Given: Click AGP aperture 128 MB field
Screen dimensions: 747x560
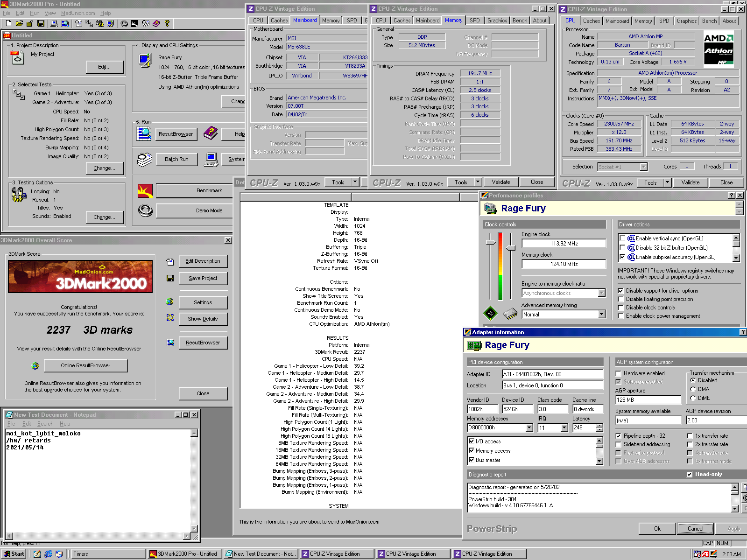Looking at the screenshot, I should pyautogui.click(x=648, y=400).
